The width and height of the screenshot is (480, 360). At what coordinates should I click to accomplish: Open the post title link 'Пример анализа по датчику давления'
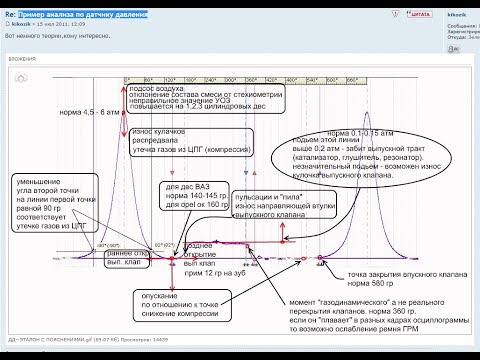pos(83,15)
